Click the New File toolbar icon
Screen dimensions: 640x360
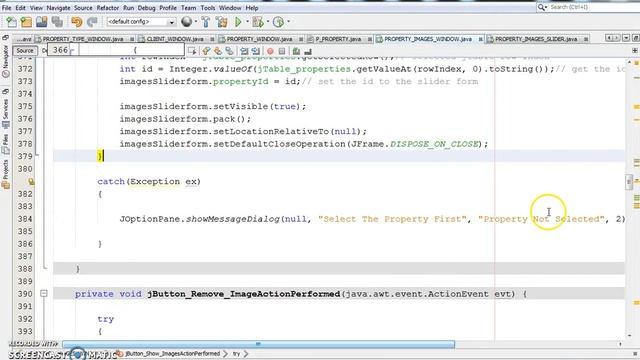[x=11, y=22]
